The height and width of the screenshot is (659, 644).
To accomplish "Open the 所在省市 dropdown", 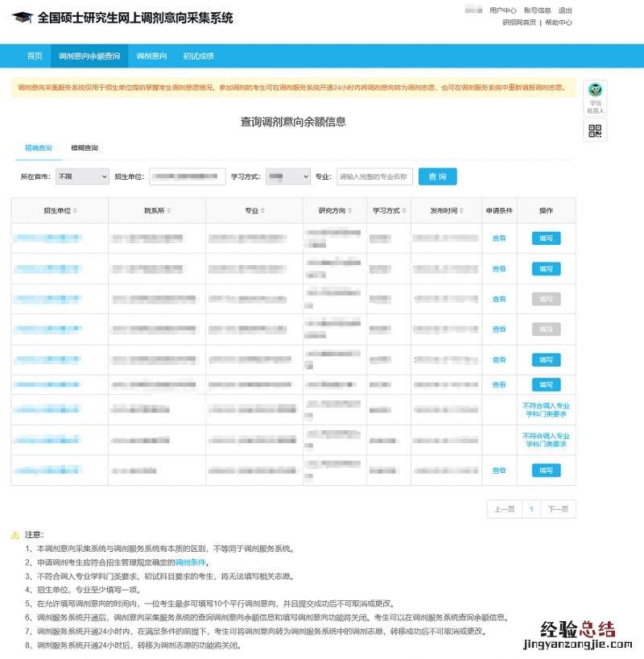I will coord(81,176).
